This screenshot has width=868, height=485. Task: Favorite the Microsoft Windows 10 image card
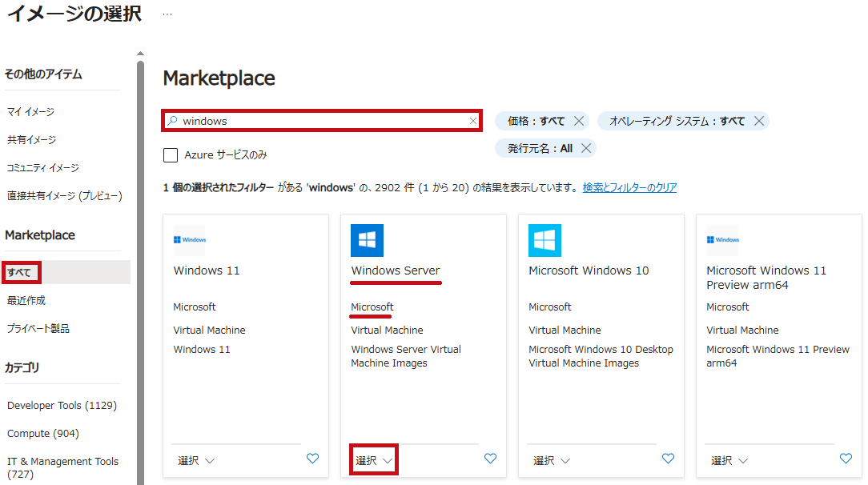[668, 459]
